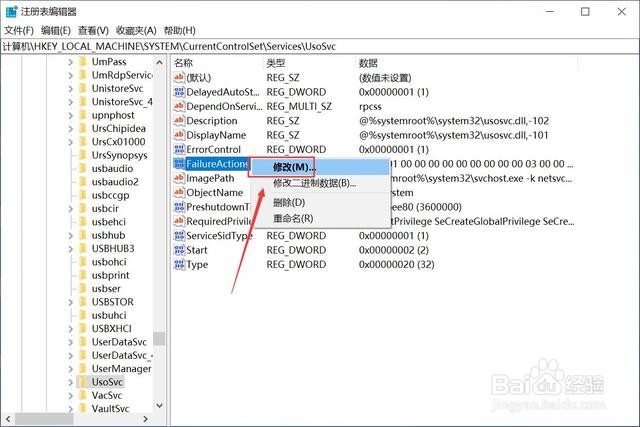This screenshot has width=640, height=427.
Task: Open the 收藏夹(A) menu
Action: coord(136,31)
